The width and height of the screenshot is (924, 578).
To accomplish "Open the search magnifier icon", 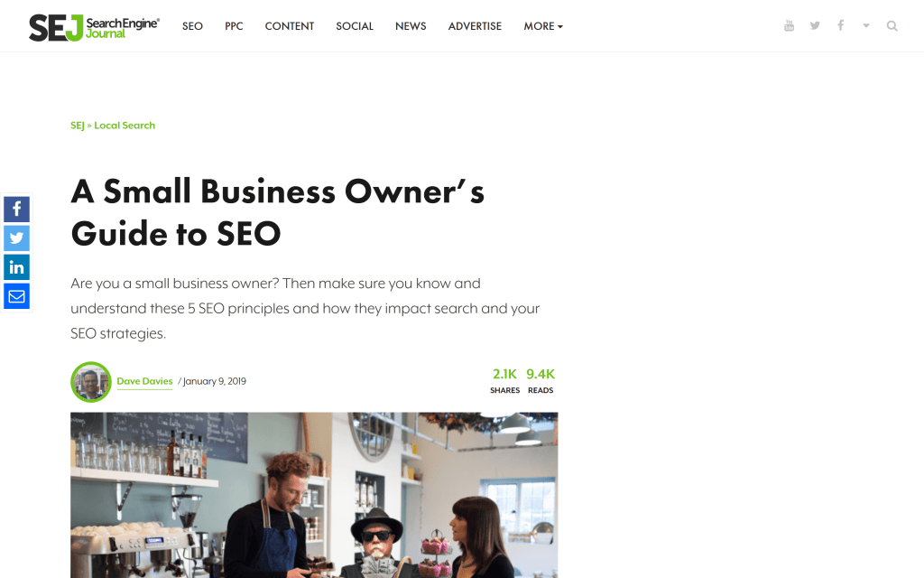I will 892,26.
